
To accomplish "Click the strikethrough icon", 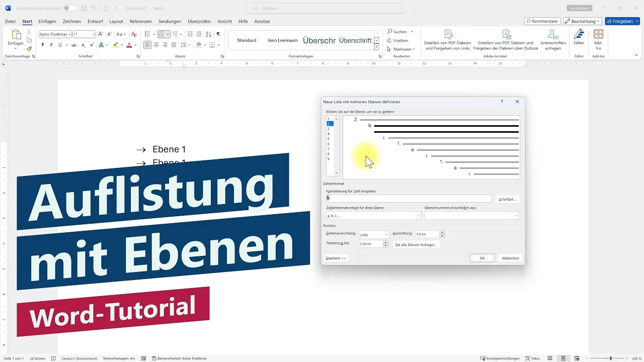I will click(x=74, y=45).
